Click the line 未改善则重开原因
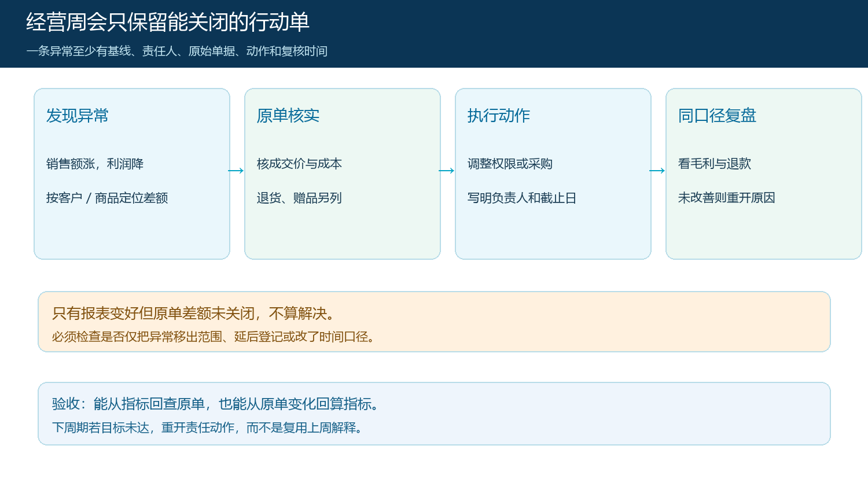 coord(727,198)
